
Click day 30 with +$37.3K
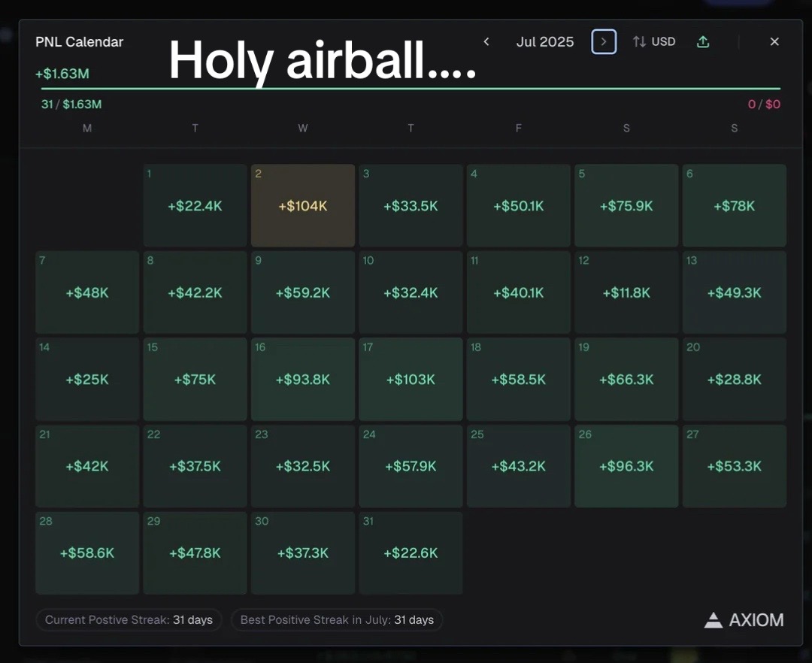click(x=303, y=552)
